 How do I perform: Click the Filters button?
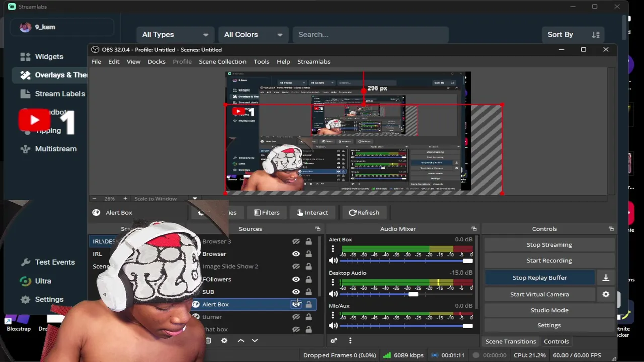(267, 213)
